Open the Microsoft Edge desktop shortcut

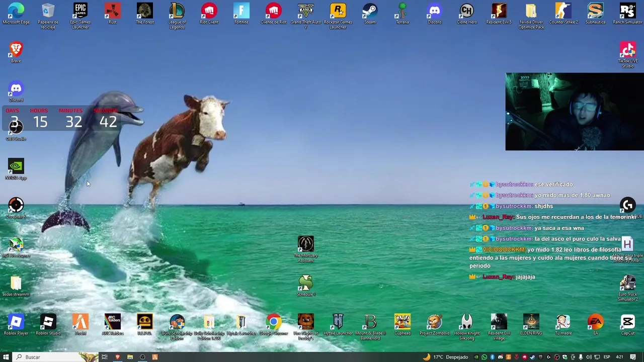click(x=16, y=14)
